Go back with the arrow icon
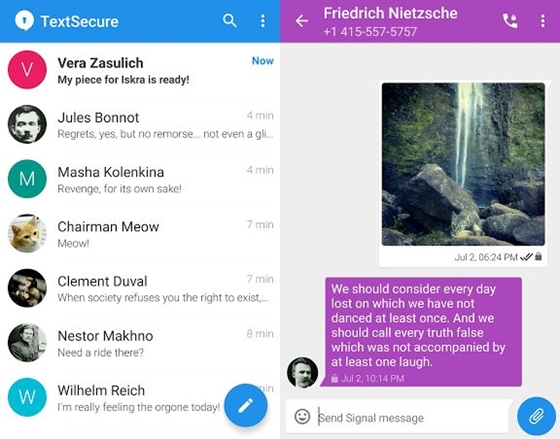The image size is (560, 439). click(301, 21)
